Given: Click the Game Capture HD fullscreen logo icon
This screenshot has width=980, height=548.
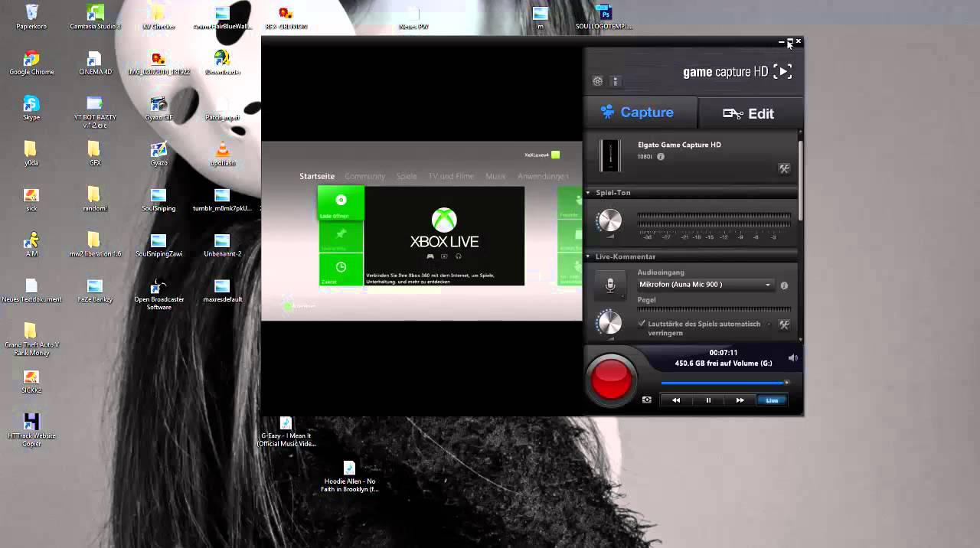Looking at the screenshot, I should click(782, 71).
